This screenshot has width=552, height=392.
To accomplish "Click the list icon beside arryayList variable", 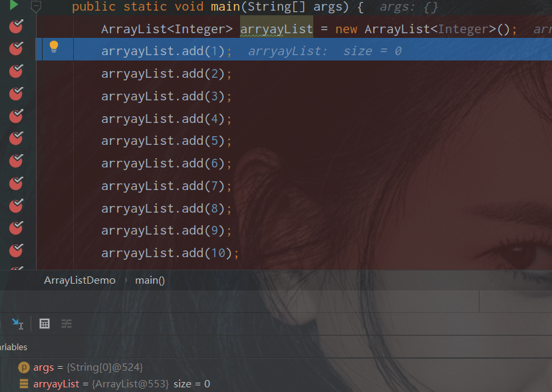I will tap(23, 383).
